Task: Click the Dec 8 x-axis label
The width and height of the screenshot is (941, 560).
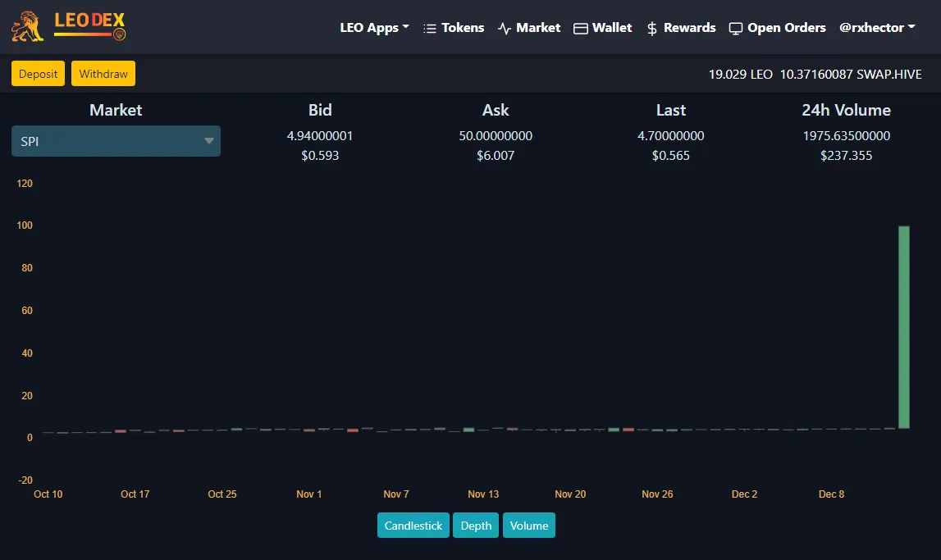Action: (x=831, y=494)
